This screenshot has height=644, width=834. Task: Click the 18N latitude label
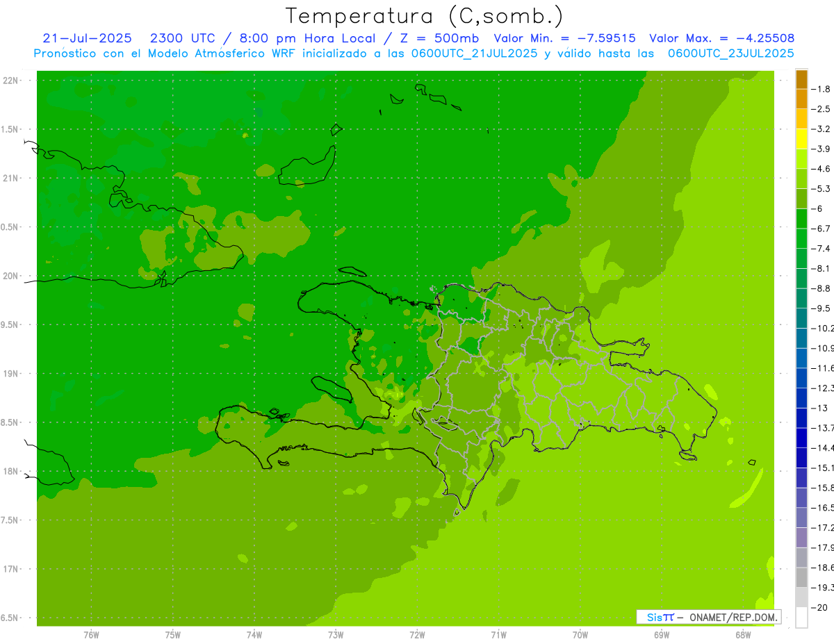pyautogui.click(x=11, y=472)
